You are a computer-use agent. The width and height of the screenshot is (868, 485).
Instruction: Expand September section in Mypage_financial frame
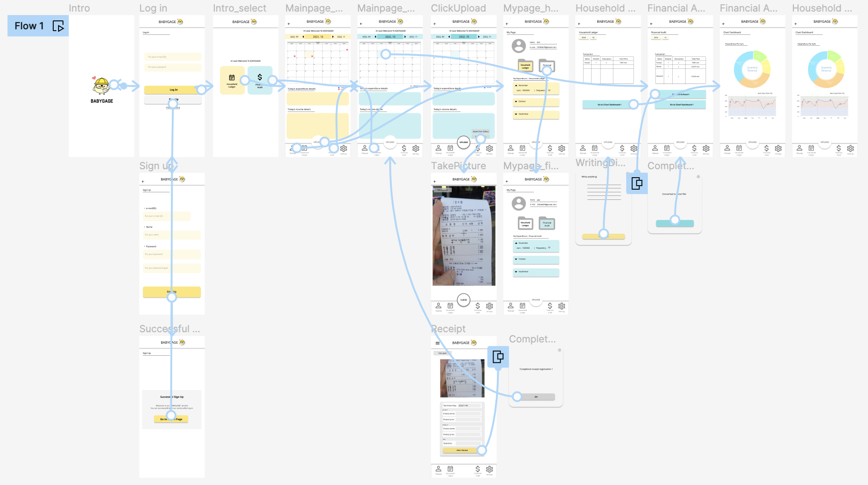[x=516, y=271]
